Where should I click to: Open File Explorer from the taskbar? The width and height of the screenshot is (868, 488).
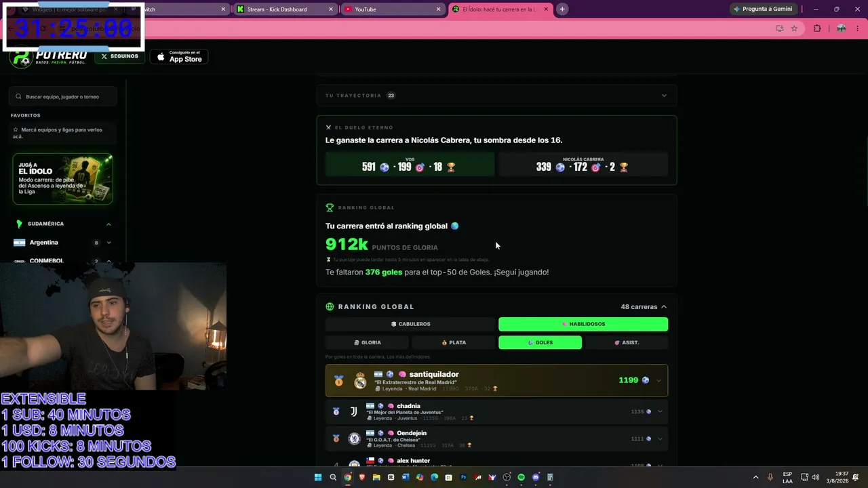(x=376, y=477)
